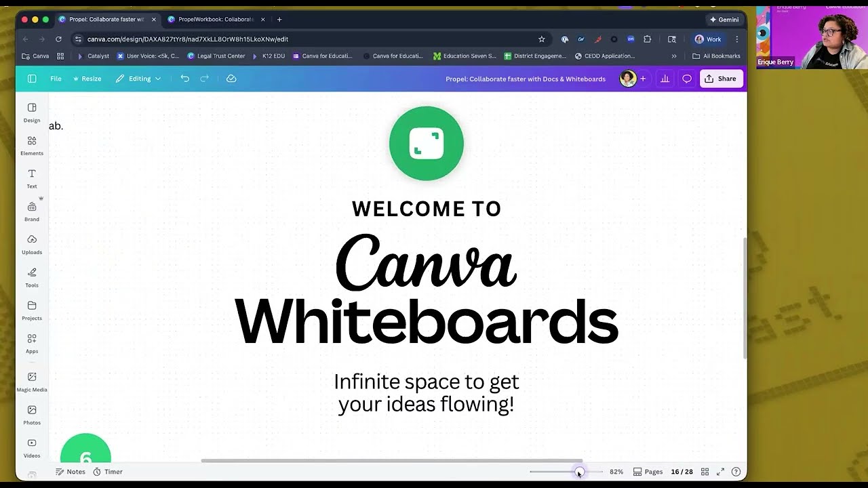The image size is (868, 488).
Task: Open the Design panel in sidebar
Action: click(32, 113)
